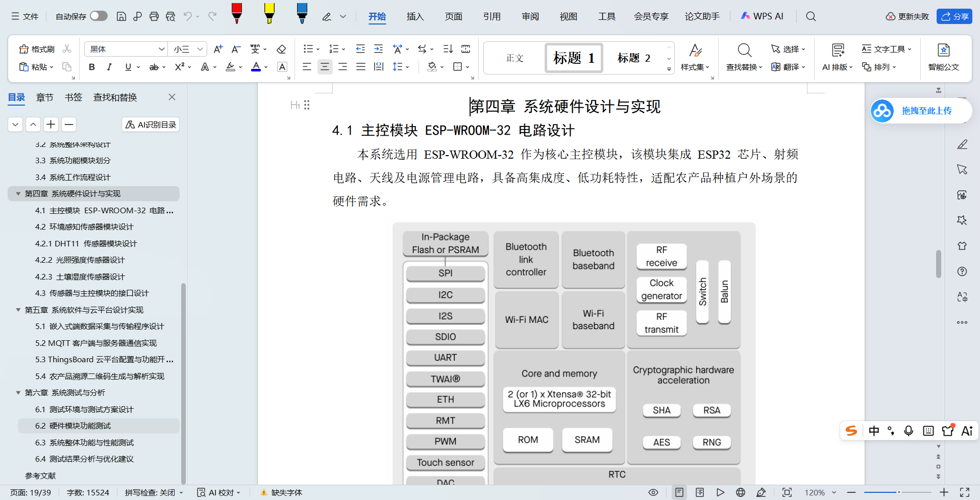Toggle page layout view in status bar
Image resolution: width=980 pixels, height=500 pixels.
point(679,492)
